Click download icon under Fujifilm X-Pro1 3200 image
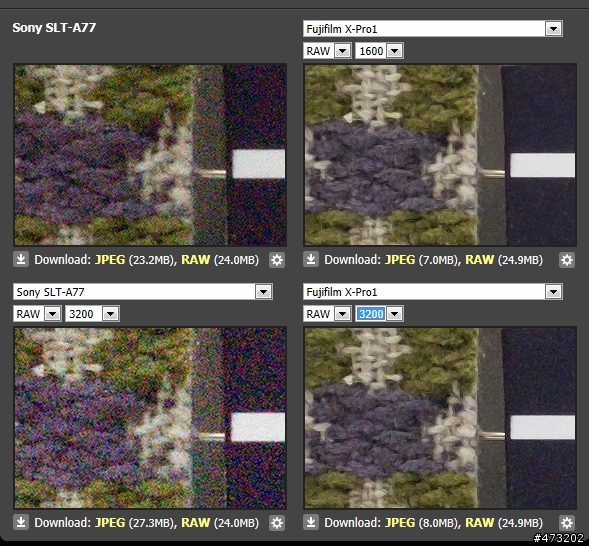The height and width of the screenshot is (546, 589). [311, 522]
